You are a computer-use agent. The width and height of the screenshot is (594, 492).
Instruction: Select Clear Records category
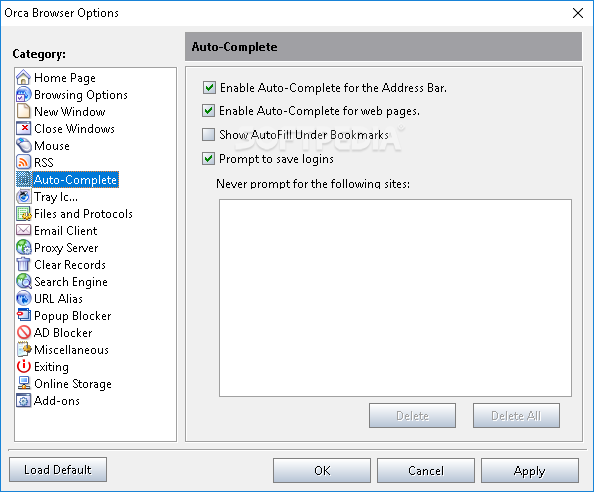70,265
